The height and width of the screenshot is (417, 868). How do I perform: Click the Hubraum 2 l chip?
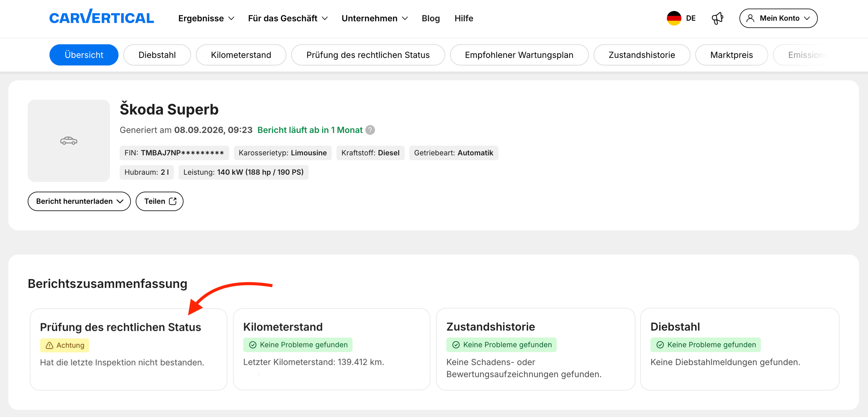click(x=146, y=172)
